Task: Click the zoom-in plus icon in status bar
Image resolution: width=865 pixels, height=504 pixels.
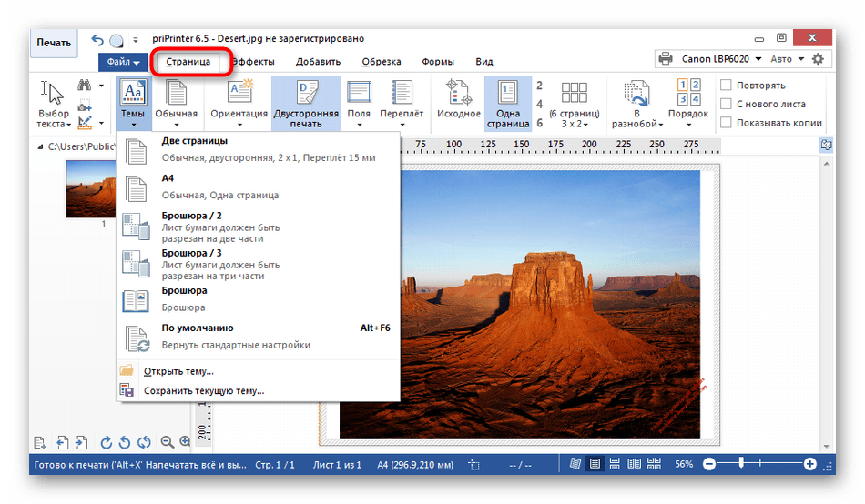Action: point(810,464)
